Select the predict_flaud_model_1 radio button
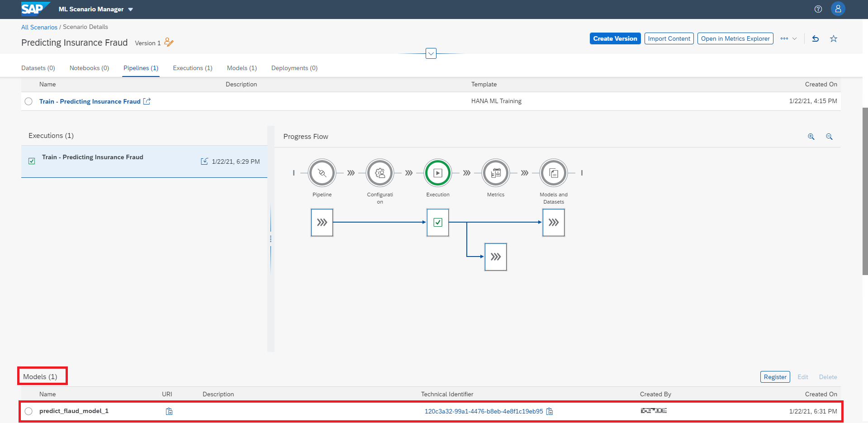Screen dimensions: 868x423 [x=28, y=411]
